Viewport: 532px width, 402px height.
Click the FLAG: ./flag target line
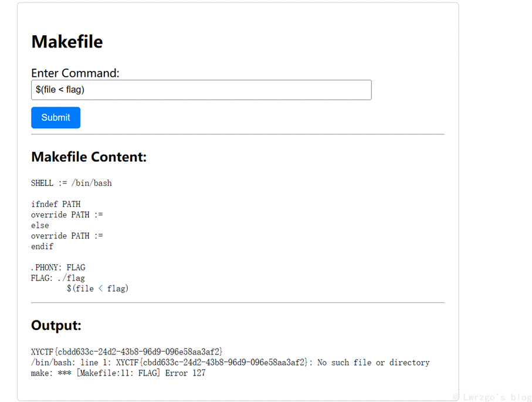[x=57, y=278]
